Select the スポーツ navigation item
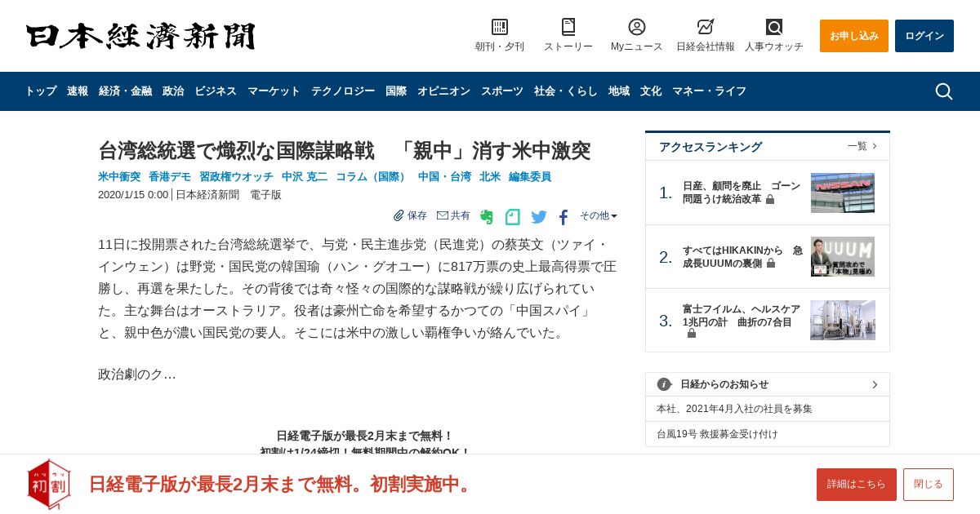Viewport: 980px width, 514px height. (x=502, y=91)
